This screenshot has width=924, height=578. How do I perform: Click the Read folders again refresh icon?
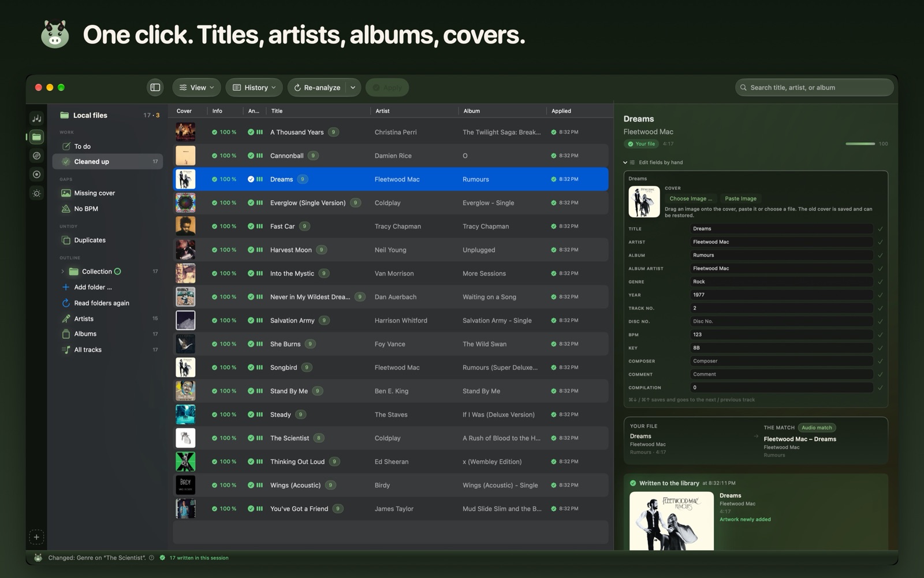click(66, 303)
